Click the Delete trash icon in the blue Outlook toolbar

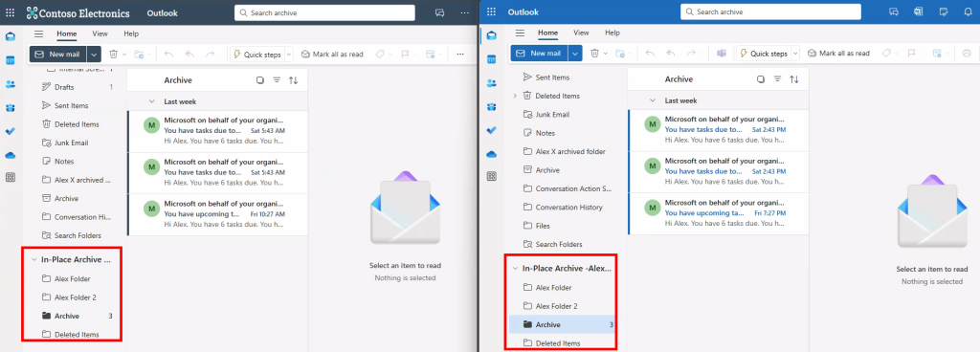point(595,53)
